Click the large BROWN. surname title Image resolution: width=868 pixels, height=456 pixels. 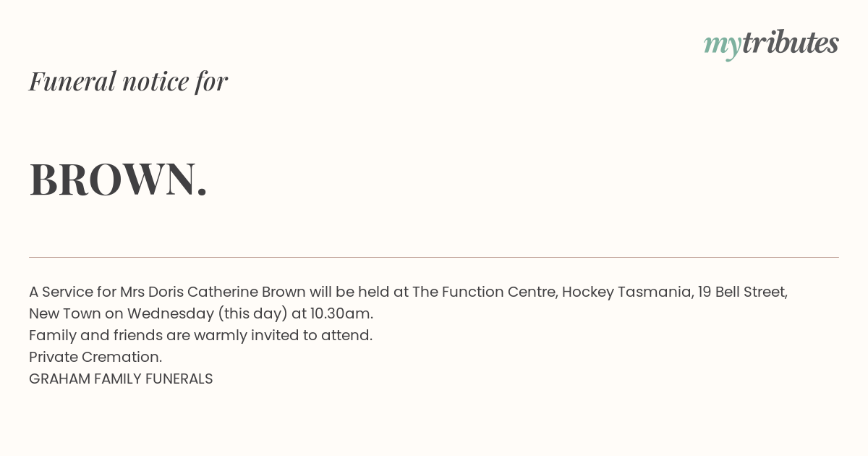(119, 179)
